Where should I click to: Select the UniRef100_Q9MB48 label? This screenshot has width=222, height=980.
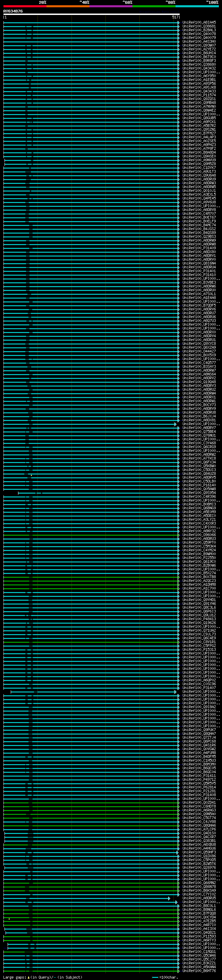pos(199,103)
